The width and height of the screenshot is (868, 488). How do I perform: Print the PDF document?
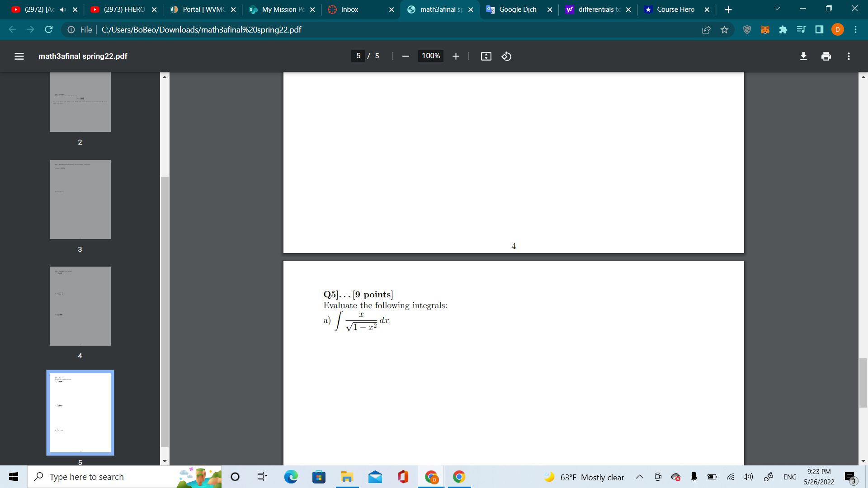pyautogui.click(x=826, y=56)
